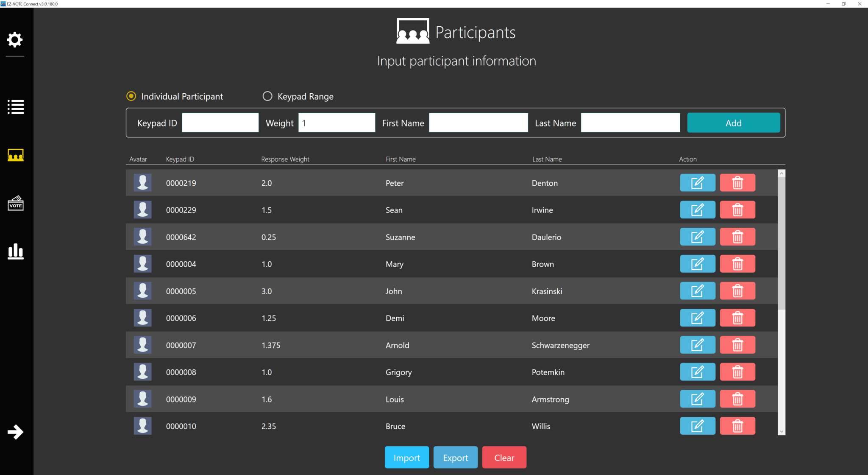Click John Krasinski's avatar thumbnail
868x475 pixels.
(143, 291)
